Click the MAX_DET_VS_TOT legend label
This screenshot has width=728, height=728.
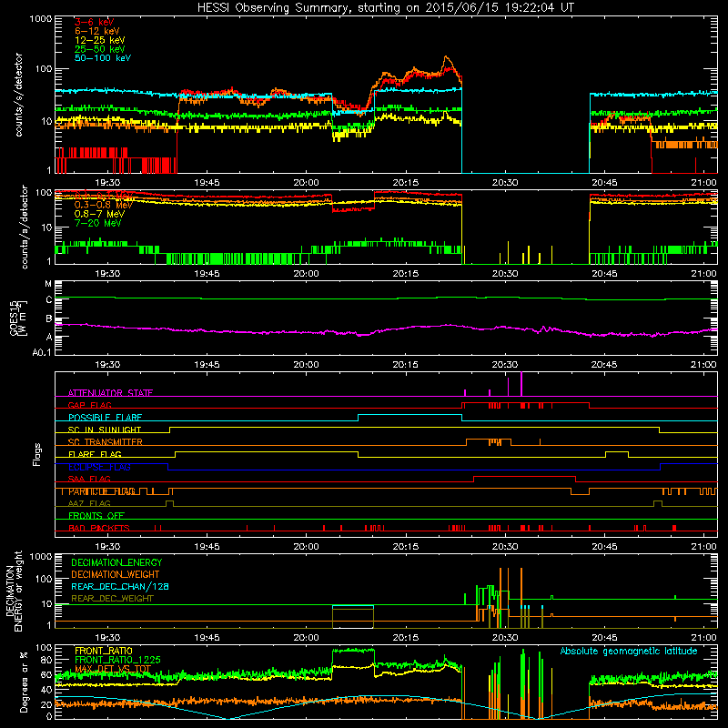coord(113,669)
